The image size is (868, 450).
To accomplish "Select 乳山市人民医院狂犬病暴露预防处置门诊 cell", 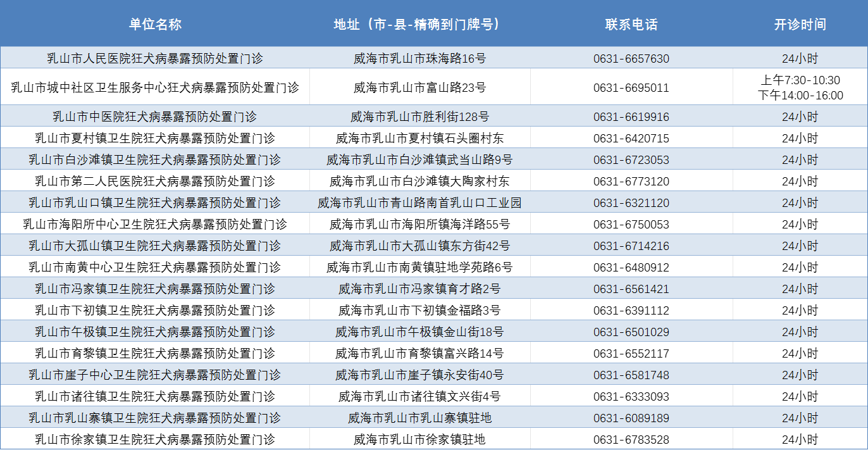I will click(x=155, y=58).
